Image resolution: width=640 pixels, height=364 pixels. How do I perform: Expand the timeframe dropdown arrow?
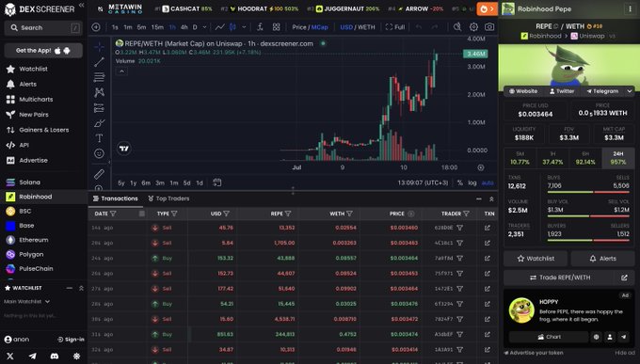click(205, 27)
